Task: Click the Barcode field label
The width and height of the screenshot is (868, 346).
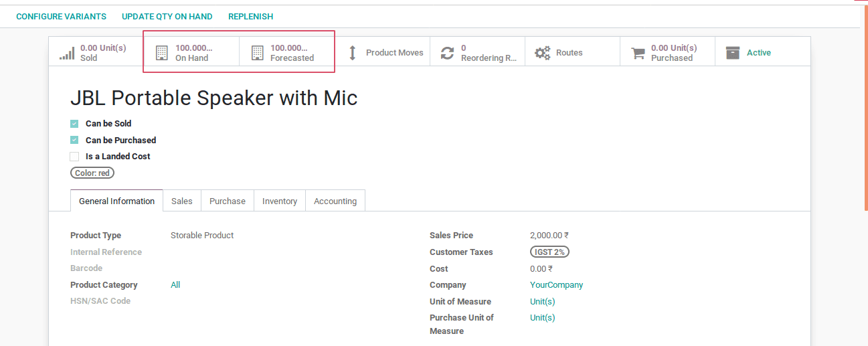Action: point(86,268)
